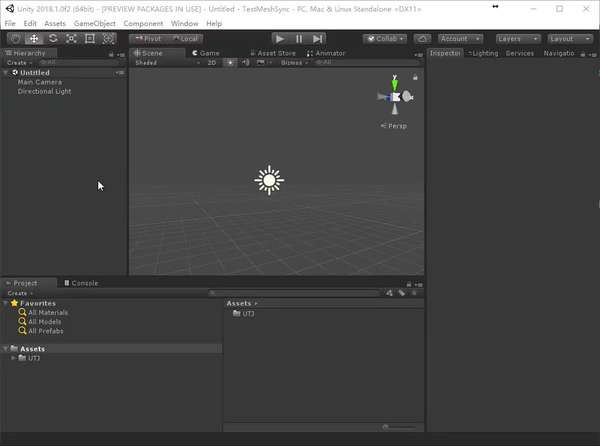Toggle Persp projection label
This screenshot has height=446, width=600.
394,126
